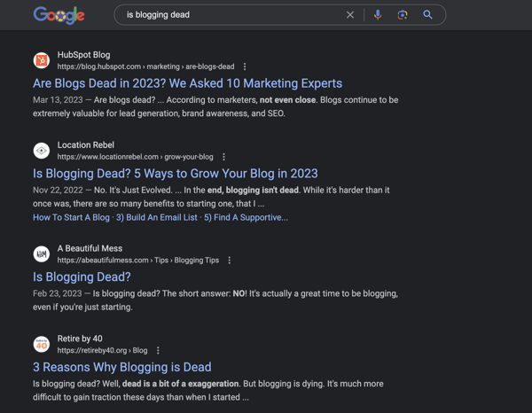This screenshot has height=413, width=532.
Task: Click the blog.hubspot.com URL breadcrumb
Action: click(x=145, y=66)
